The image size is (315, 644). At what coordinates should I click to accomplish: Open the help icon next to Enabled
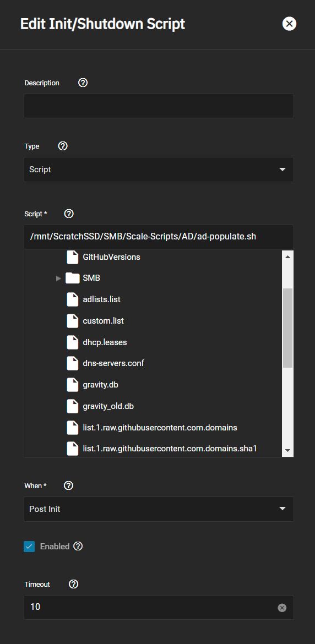(78, 546)
